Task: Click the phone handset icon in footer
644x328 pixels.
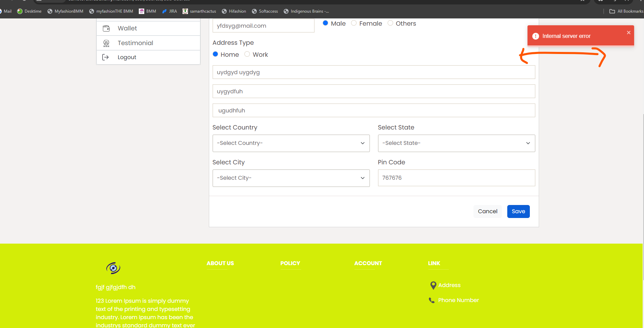Action: [x=432, y=300]
